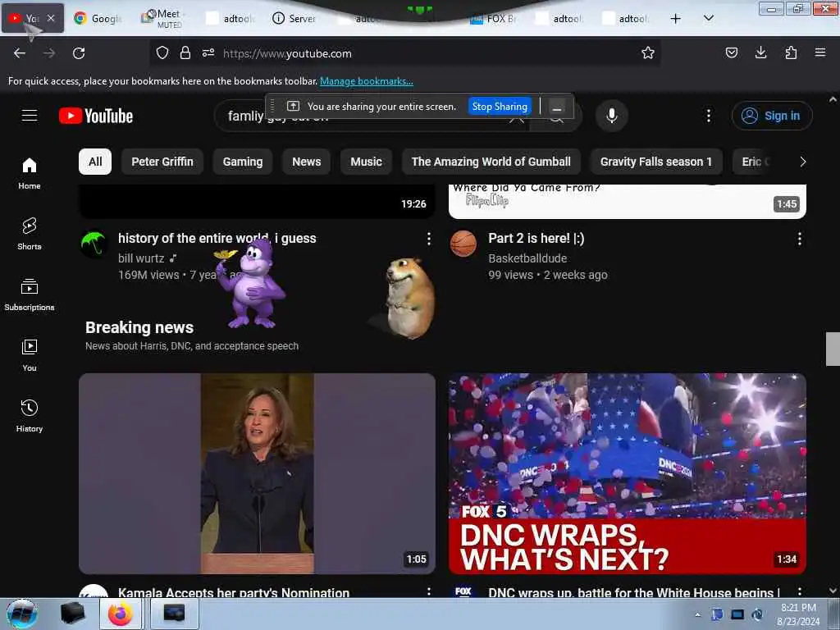
Task: View site security padlock info
Action: pyautogui.click(x=185, y=53)
